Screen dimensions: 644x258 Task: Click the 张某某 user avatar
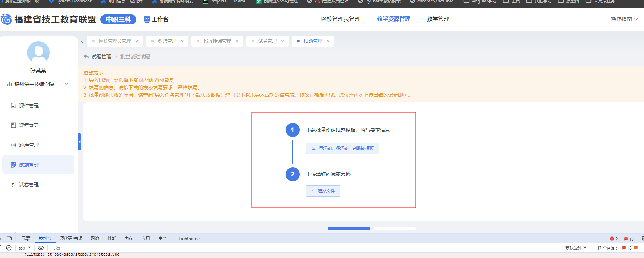(x=38, y=53)
